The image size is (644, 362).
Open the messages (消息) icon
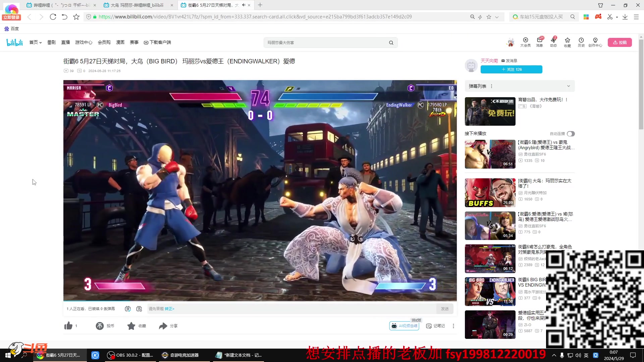[x=539, y=41]
